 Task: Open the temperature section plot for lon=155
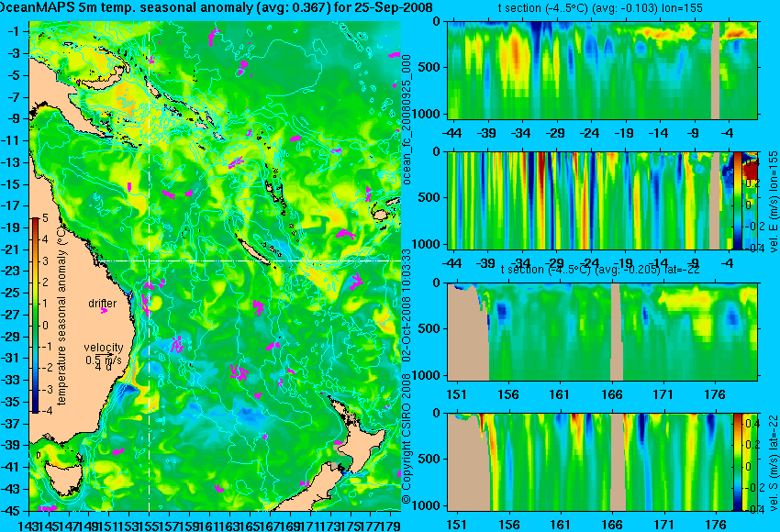pos(602,70)
